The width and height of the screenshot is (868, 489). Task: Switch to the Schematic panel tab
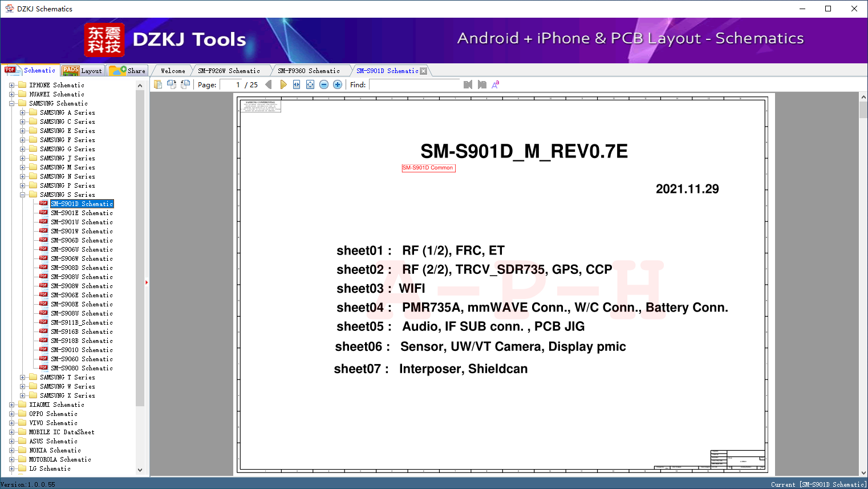coord(30,70)
